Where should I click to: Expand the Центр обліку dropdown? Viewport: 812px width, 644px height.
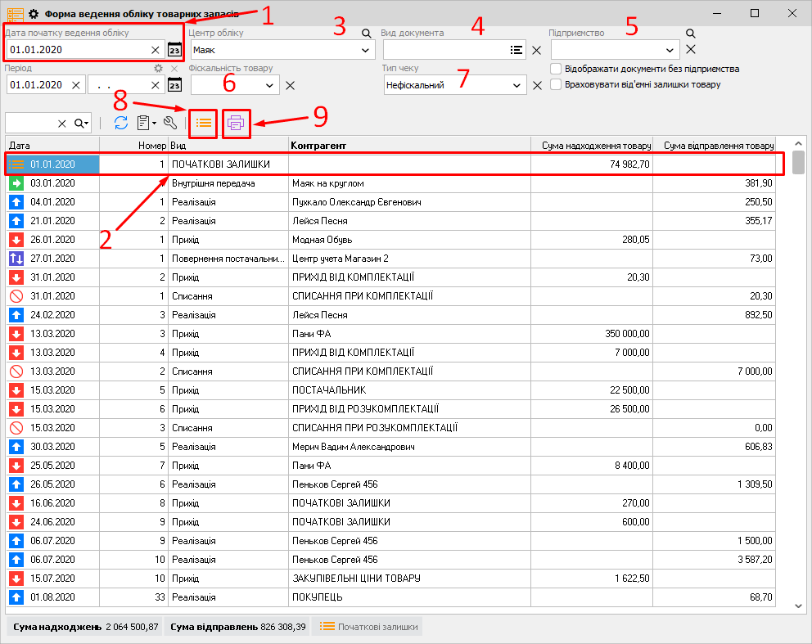pos(365,50)
